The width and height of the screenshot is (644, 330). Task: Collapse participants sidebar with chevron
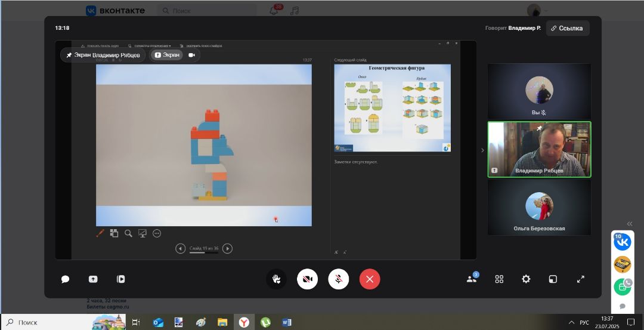click(482, 150)
